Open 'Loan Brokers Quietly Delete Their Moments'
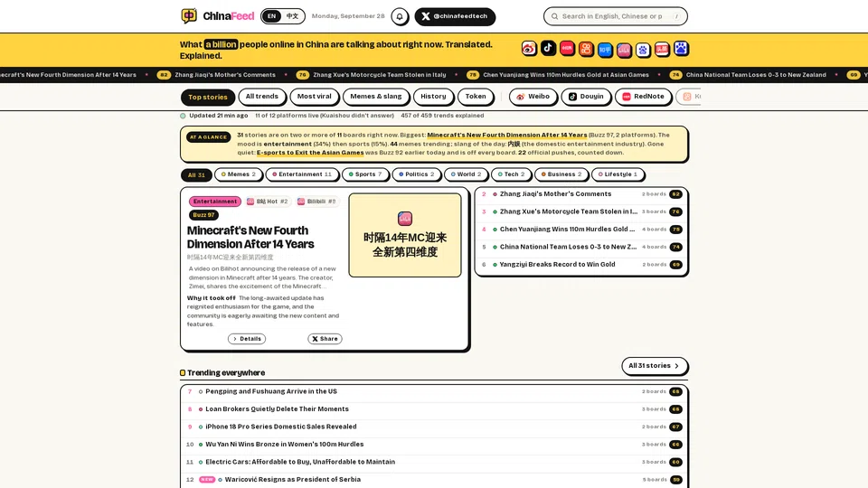This screenshot has width=868, height=488. tap(434, 409)
